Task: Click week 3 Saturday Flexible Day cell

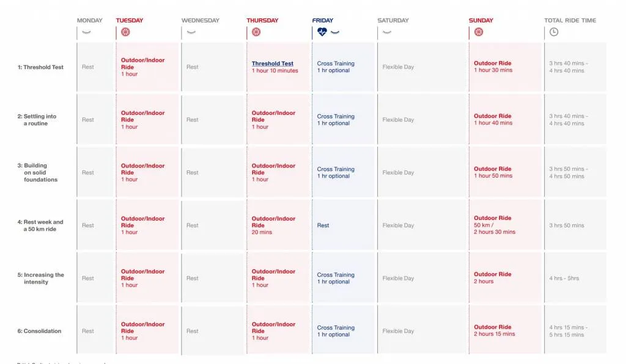Action: [422, 172]
